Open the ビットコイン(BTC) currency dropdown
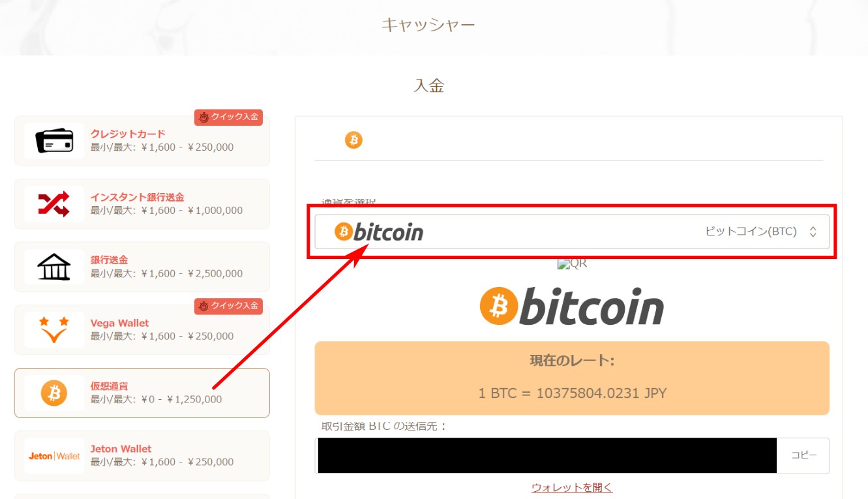Viewport: 868px width, 499px height. click(x=572, y=232)
